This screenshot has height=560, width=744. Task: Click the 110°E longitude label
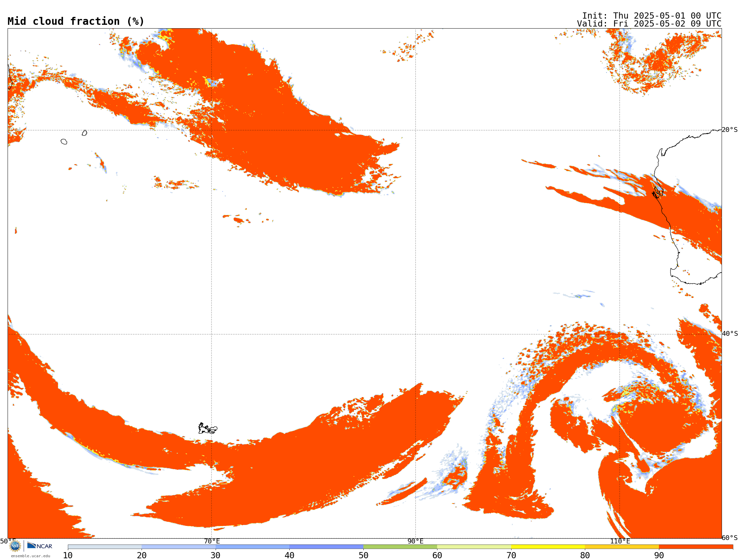[620, 541]
